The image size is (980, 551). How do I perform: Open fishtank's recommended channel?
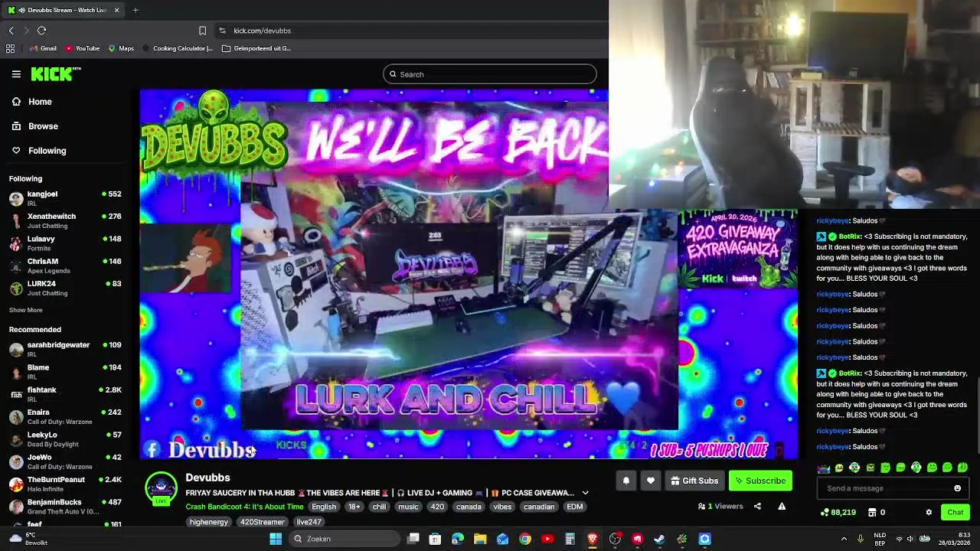[65, 393]
